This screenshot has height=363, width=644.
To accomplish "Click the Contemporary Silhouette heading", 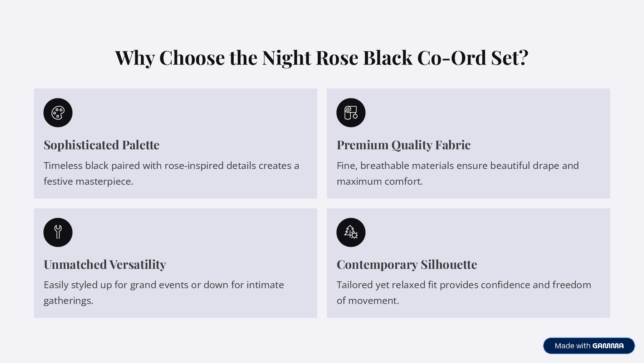I will click(406, 265).
